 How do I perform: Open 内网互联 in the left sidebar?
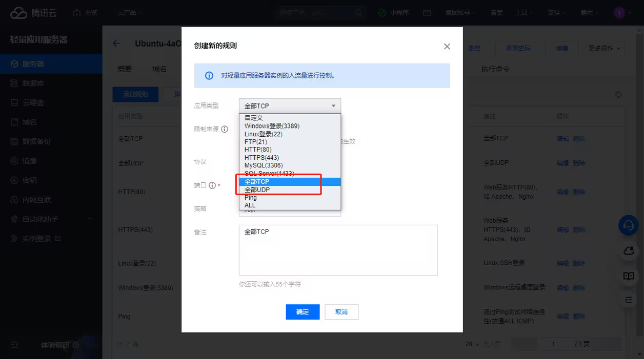51,200
